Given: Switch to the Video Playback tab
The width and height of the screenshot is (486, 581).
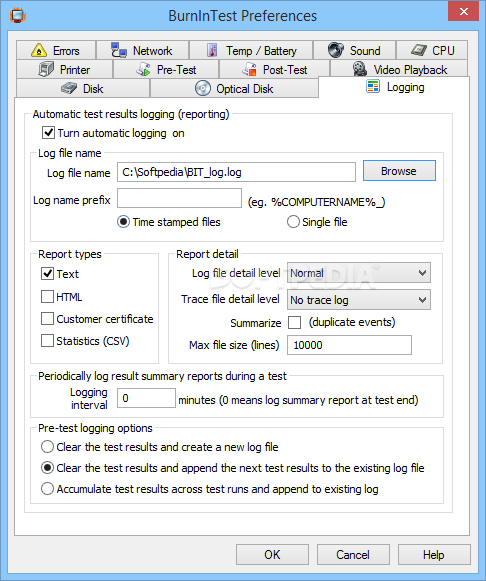Looking at the screenshot, I should pyautogui.click(x=399, y=69).
